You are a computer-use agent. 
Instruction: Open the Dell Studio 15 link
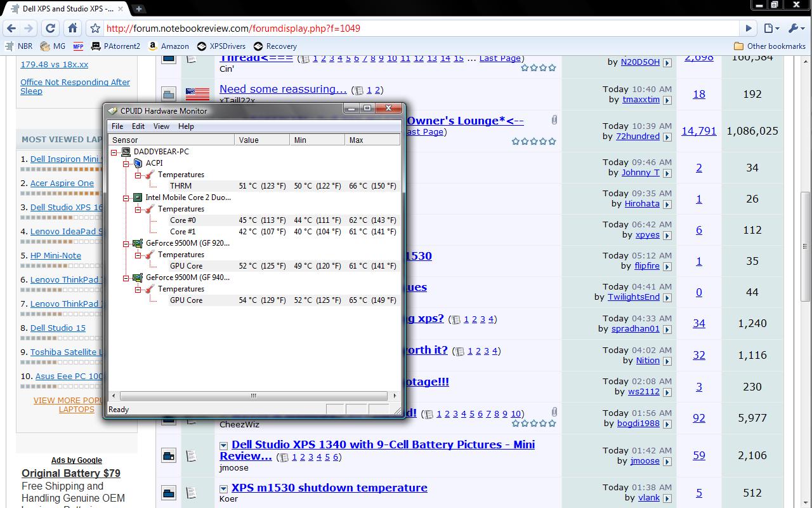pos(58,328)
